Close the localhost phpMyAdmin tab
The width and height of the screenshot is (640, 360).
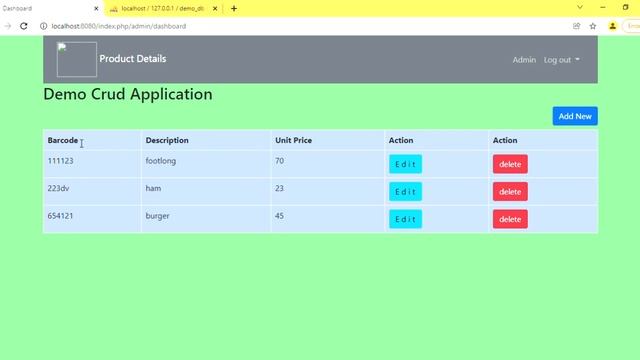(215, 8)
